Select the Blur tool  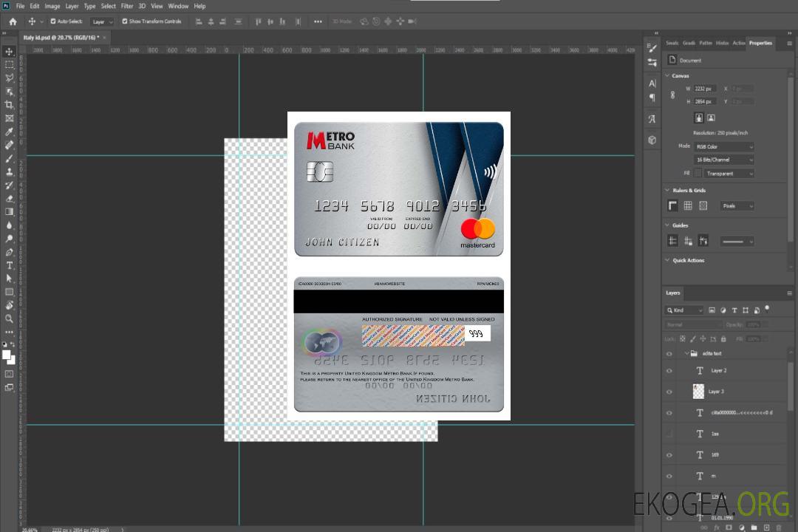coord(9,225)
